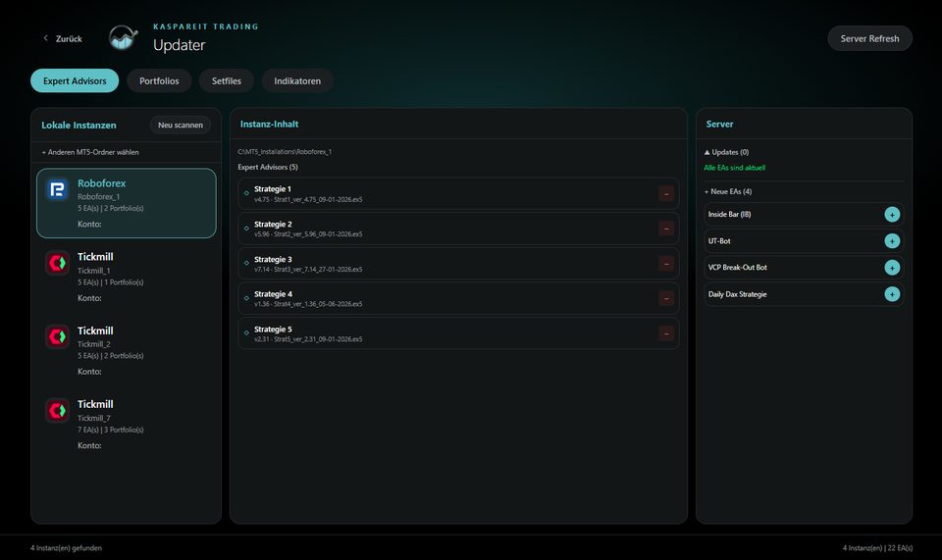This screenshot has height=560, width=942.
Task: Select the Tickmill_2 instance name
Action: tap(94, 344)
